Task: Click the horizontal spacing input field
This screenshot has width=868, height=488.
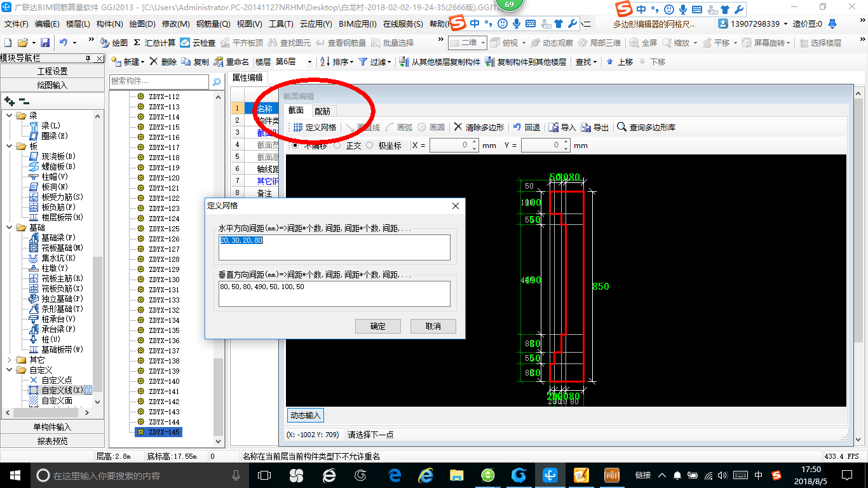Action: [334, 248]
